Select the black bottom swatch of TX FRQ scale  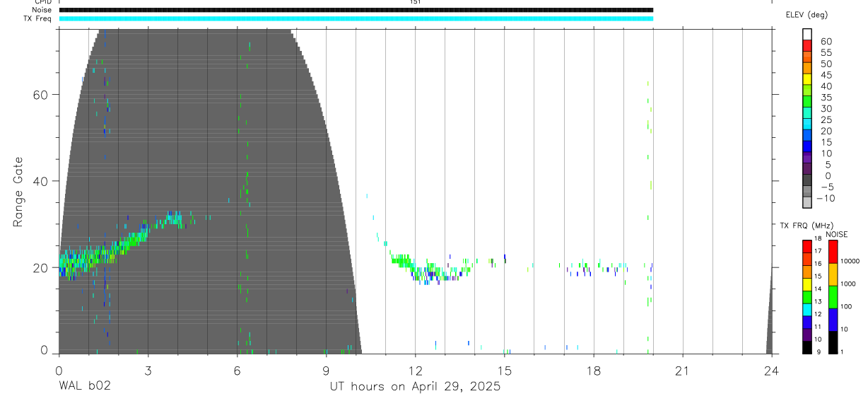807,347
